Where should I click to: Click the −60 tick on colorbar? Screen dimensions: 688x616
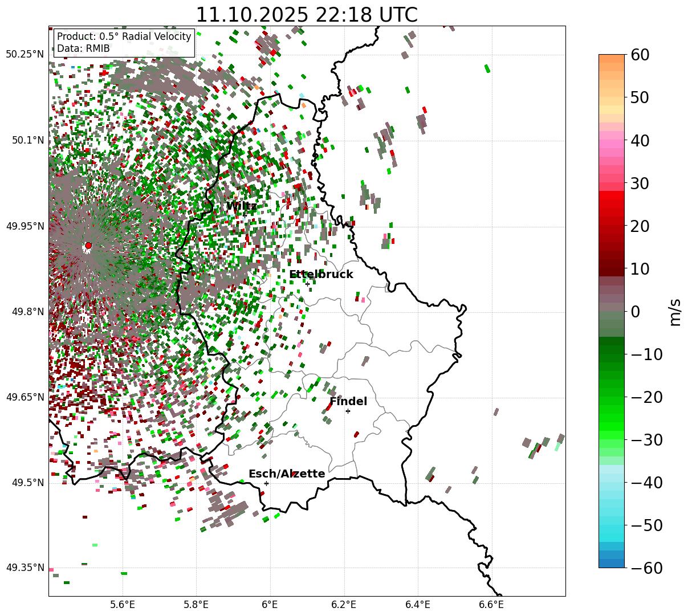click(x=646, y=568)
